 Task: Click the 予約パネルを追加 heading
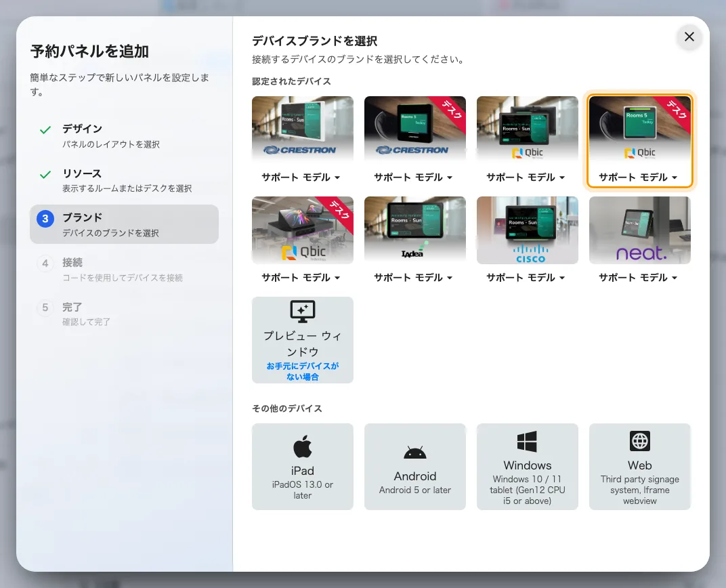click(89, 51)
